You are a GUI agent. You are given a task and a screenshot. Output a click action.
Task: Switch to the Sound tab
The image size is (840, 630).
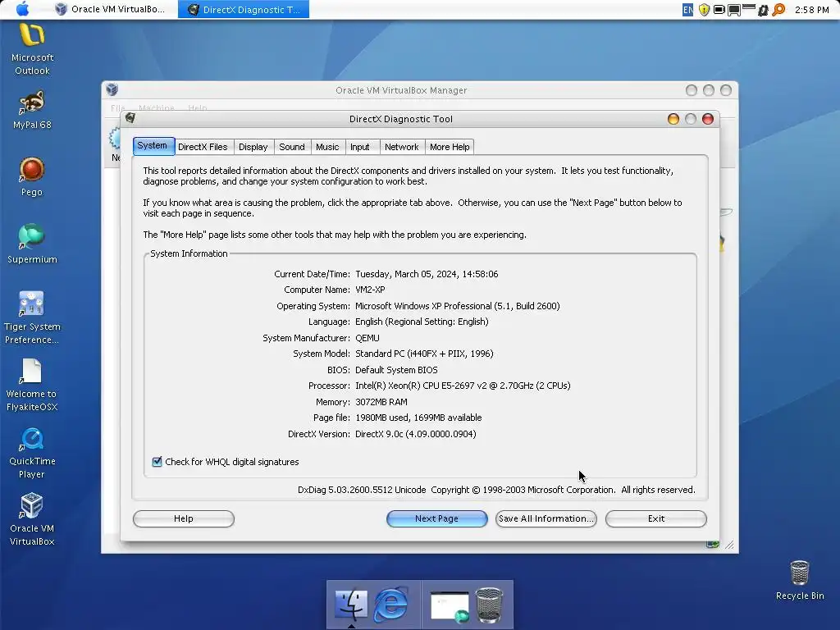tap(292, 147)
